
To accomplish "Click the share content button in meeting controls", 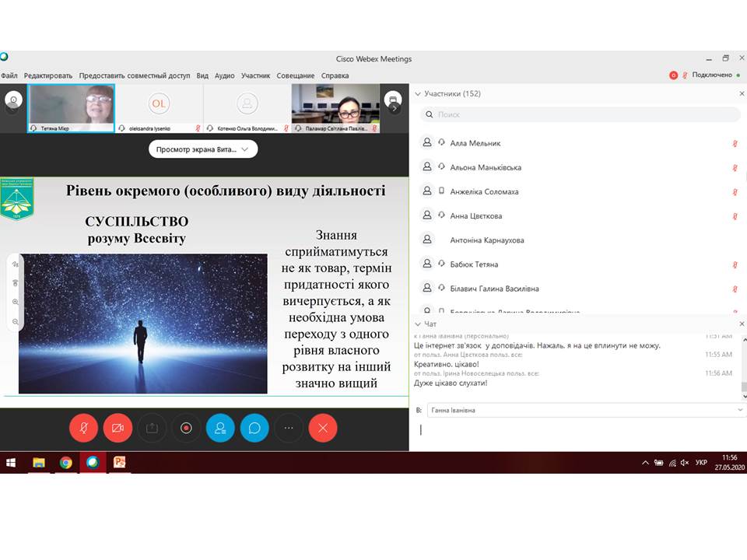I will tap(152, 428).
